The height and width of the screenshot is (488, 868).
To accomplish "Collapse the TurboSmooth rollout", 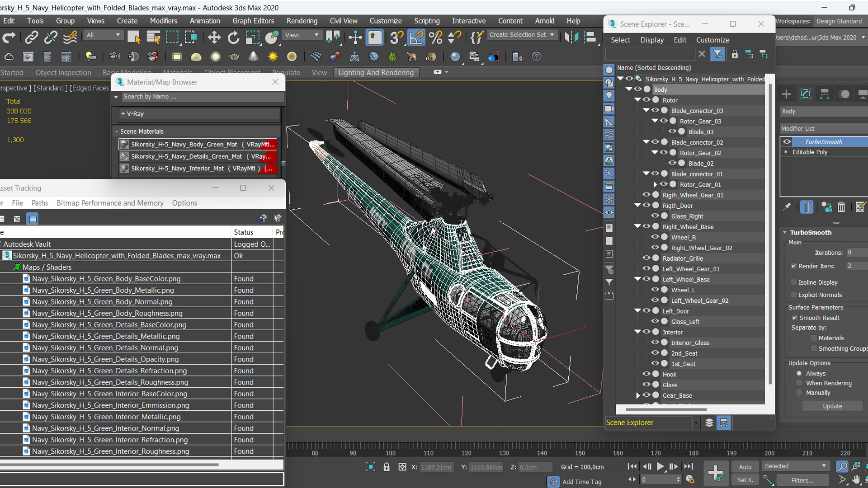I will [785, 233].
